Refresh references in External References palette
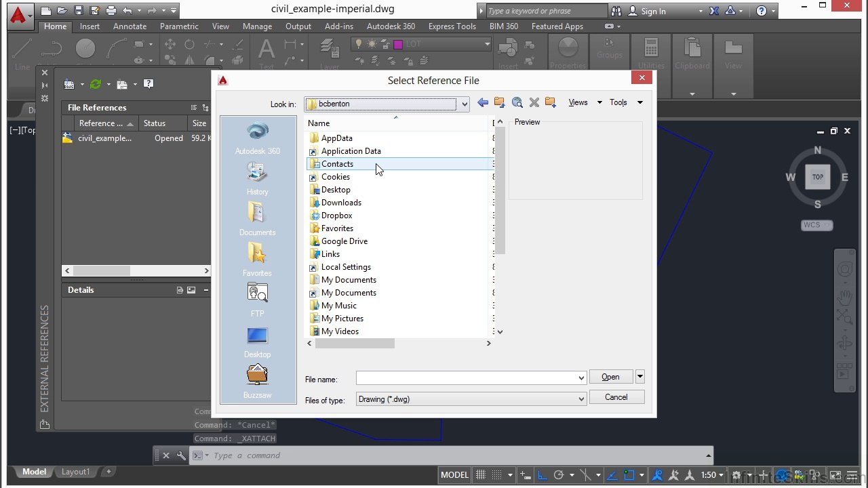 [96, 84]
